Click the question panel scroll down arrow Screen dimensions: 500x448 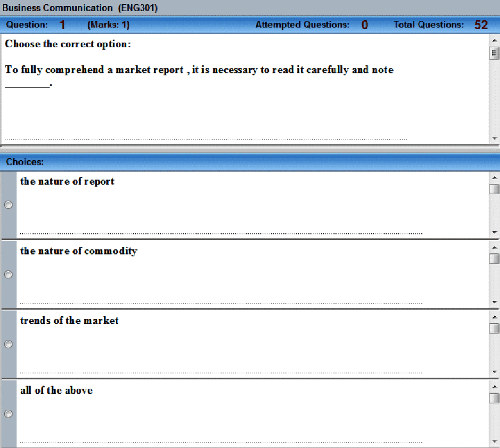click(x=495, y=138)
